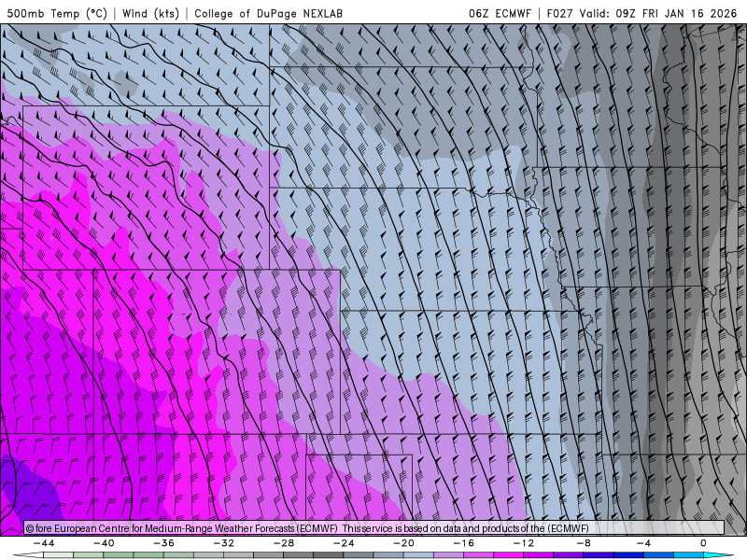This screenshot has width=747, height=560.
Task: Click the "Wind (kts)" header label
Action: [x=150, y=13]
